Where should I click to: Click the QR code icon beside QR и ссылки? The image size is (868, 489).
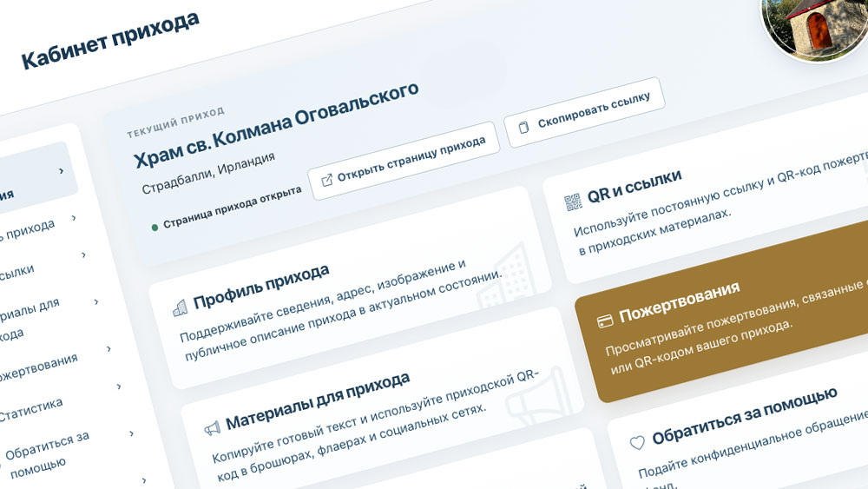[573, 202]
